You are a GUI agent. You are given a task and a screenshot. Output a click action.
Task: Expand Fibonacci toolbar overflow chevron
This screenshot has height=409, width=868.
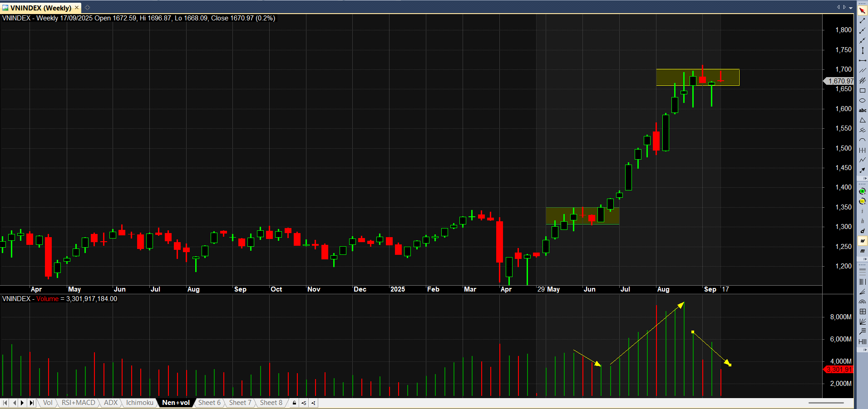click(x=865, y=350)
